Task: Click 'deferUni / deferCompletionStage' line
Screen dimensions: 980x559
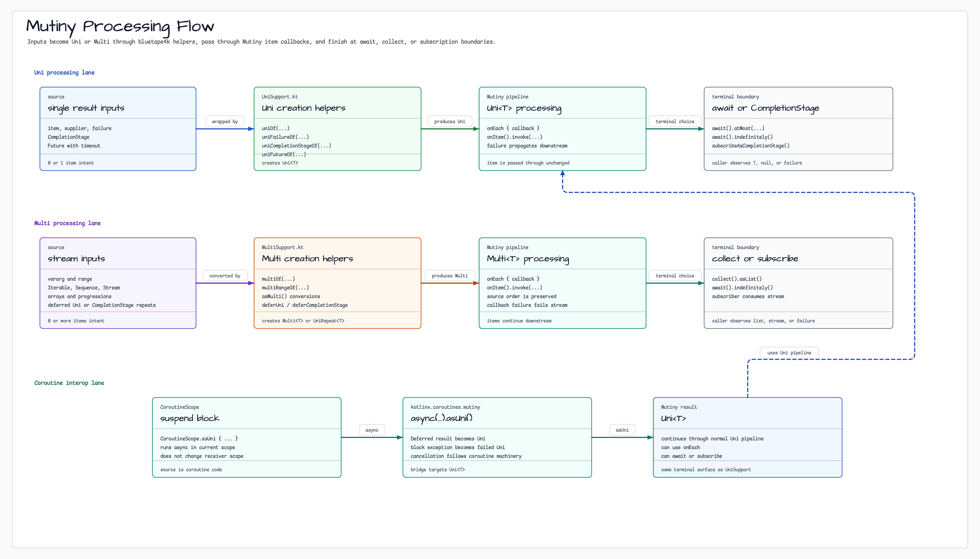Action: tap(305, 305)
